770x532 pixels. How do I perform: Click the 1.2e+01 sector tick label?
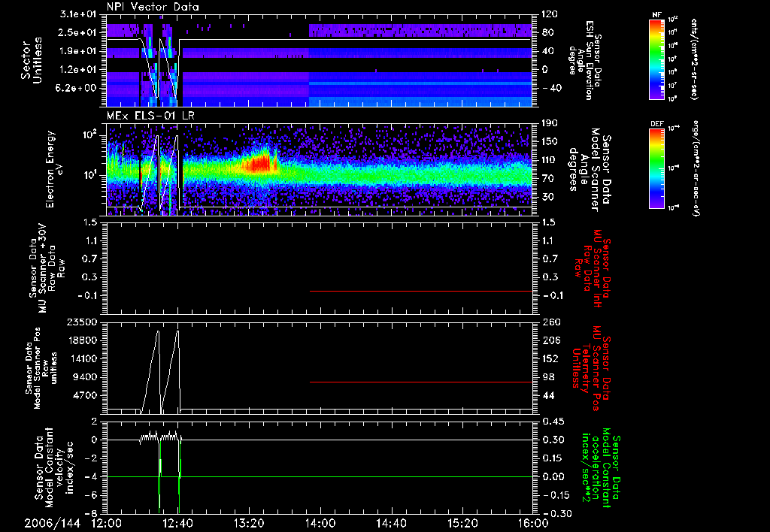pos(78,70)
